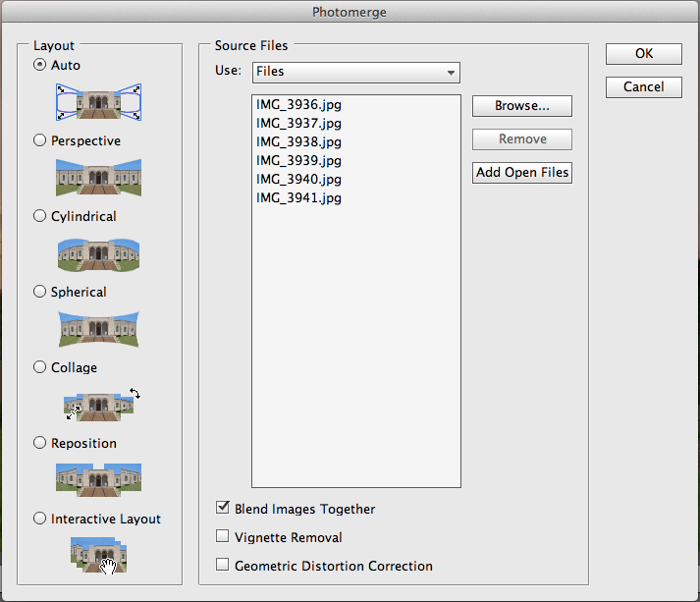Click the Perspective layout preview icon
The width and height of the screenshot is (700, 602).
[x=98, y=178]
